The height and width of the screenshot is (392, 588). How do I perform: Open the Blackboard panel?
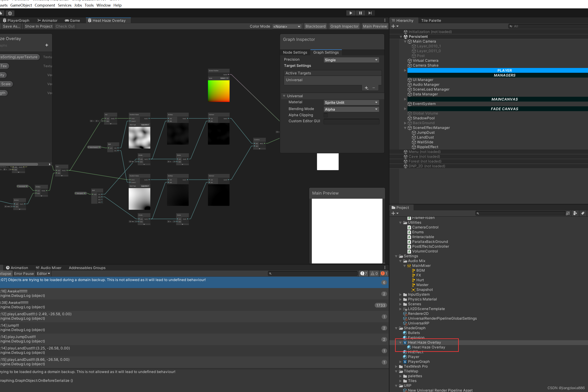(316, 27)
